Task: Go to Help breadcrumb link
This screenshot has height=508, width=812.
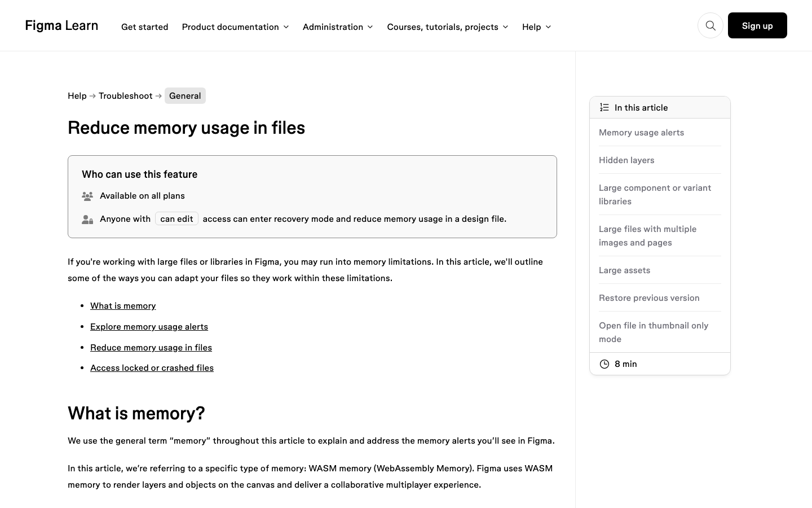Action: pos(77,96)
